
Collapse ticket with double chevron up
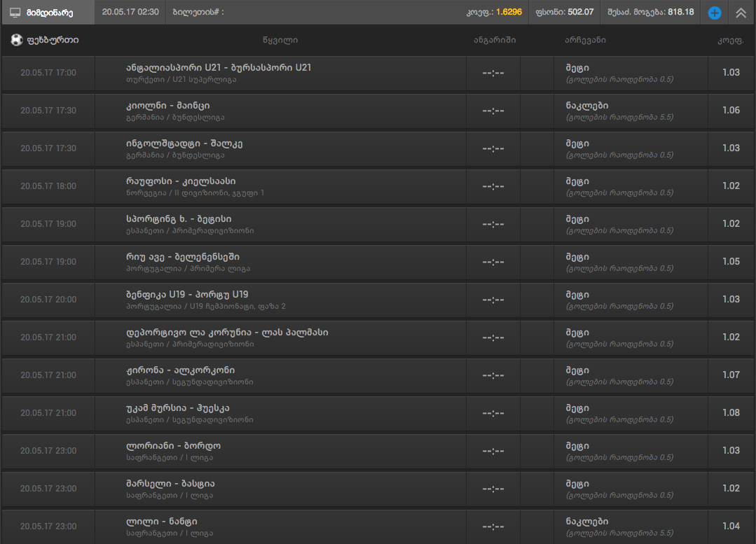click(741, 13)
